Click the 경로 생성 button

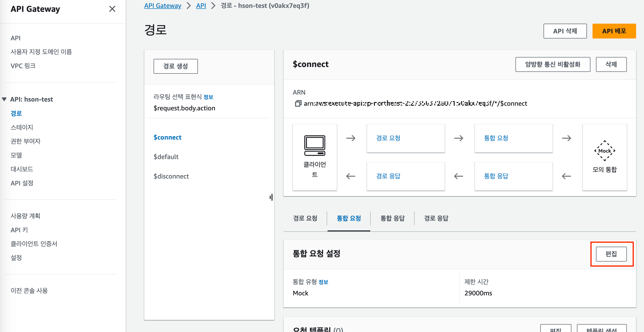tap(176, 66)
